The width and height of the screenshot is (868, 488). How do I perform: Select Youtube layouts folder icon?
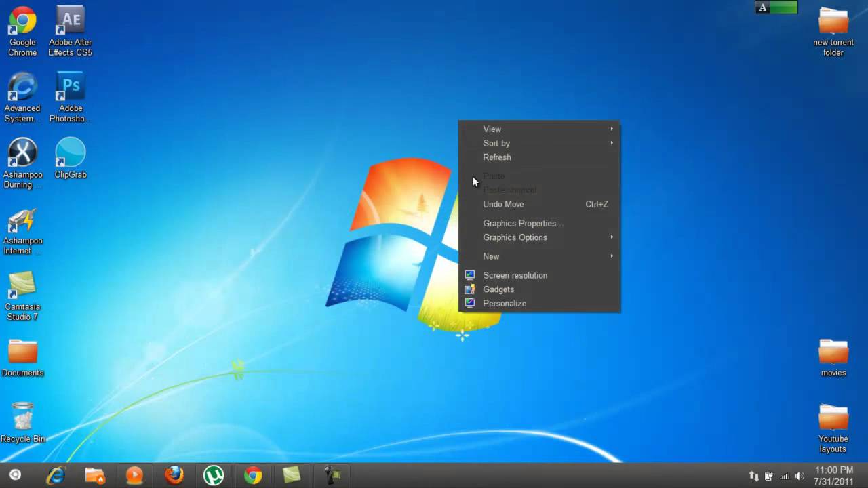833,428
